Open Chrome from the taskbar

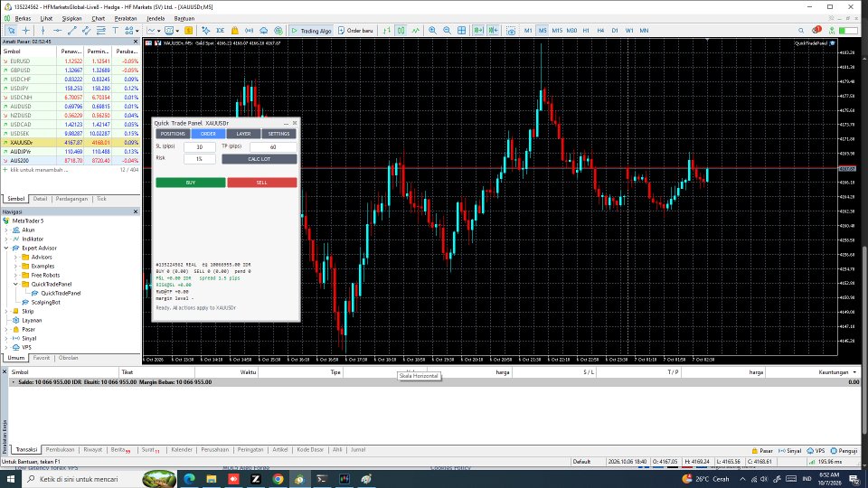[278, 479]
